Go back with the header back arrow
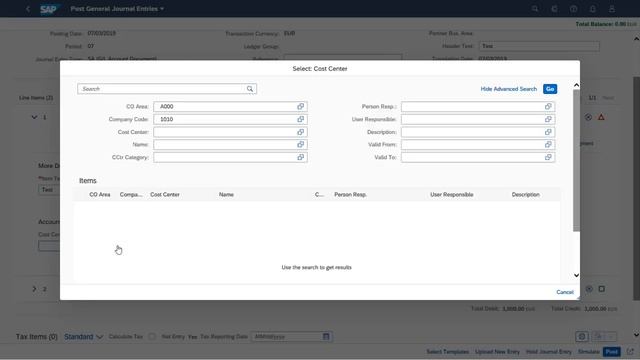The width and height of the screenshot is (640, 360). 28,9
